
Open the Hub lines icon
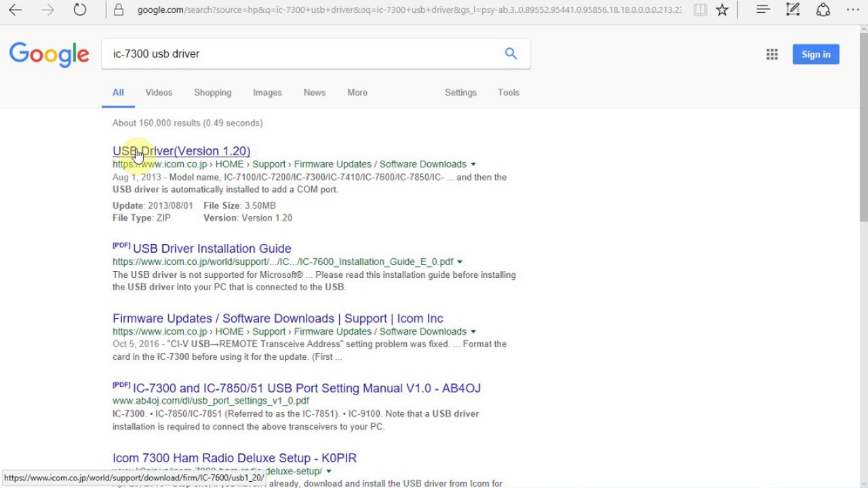[x=763, y=10]
